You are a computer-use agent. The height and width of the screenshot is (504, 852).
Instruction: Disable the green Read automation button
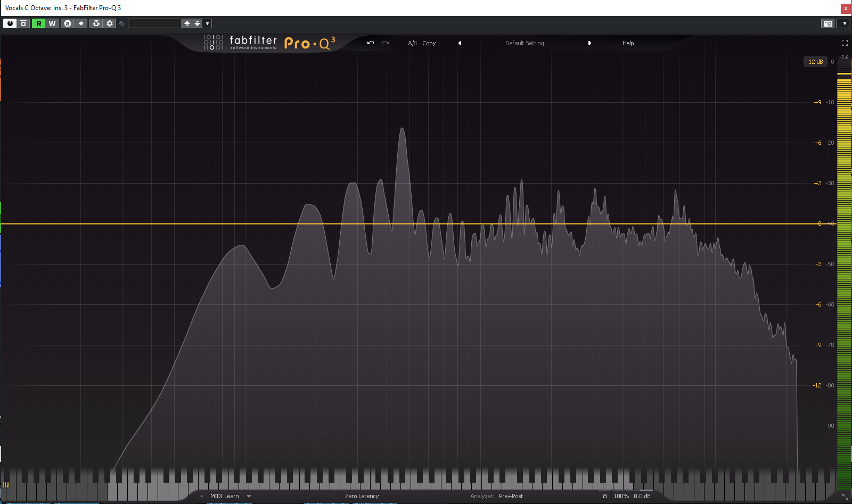coord(38,23)
